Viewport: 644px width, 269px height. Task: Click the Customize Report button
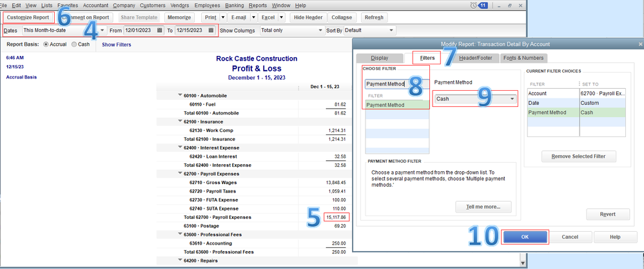[x=28, y=17]
